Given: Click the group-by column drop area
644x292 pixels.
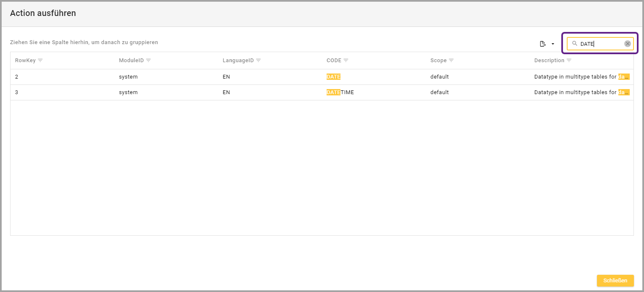Looking at the screenshot, I should (84, 42).
